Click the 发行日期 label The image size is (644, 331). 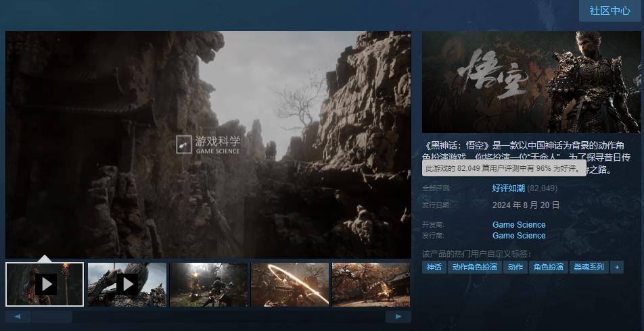tap(436, 205)
